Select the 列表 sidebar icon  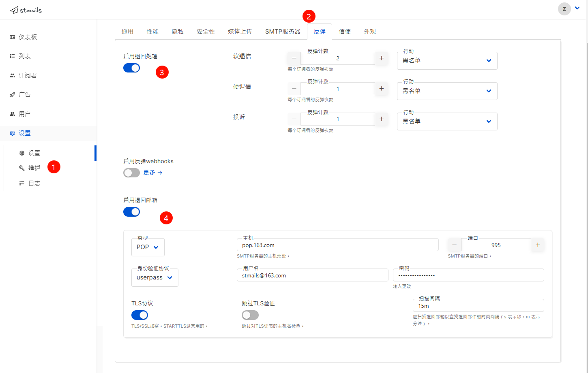pos(12,56)
